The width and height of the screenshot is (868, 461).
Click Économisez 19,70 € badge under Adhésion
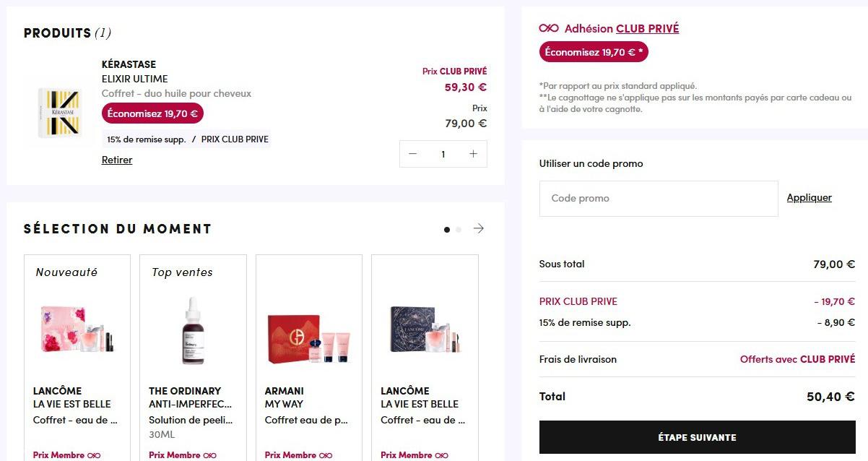594,52
